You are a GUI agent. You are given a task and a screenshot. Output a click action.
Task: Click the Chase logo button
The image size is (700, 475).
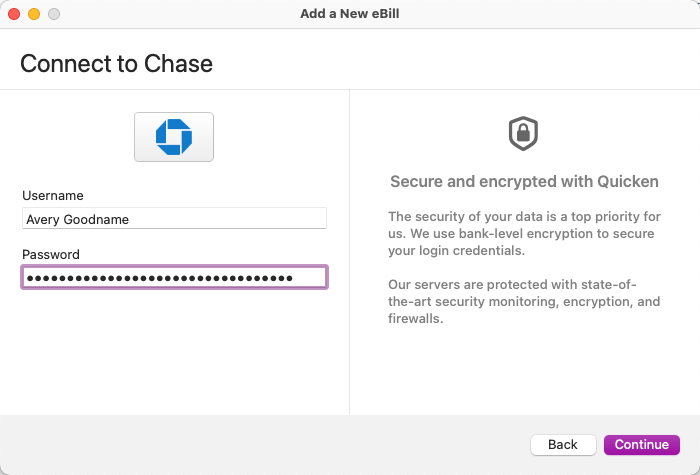[x=174, y=137]
